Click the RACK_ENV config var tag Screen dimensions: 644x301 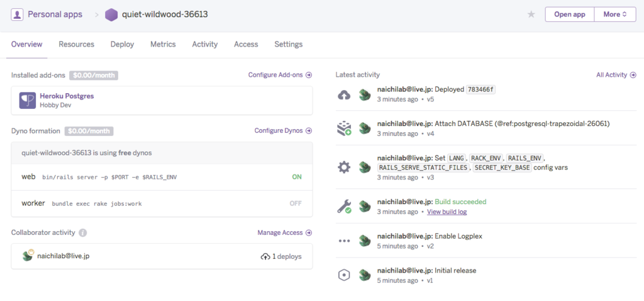point(487,158)
